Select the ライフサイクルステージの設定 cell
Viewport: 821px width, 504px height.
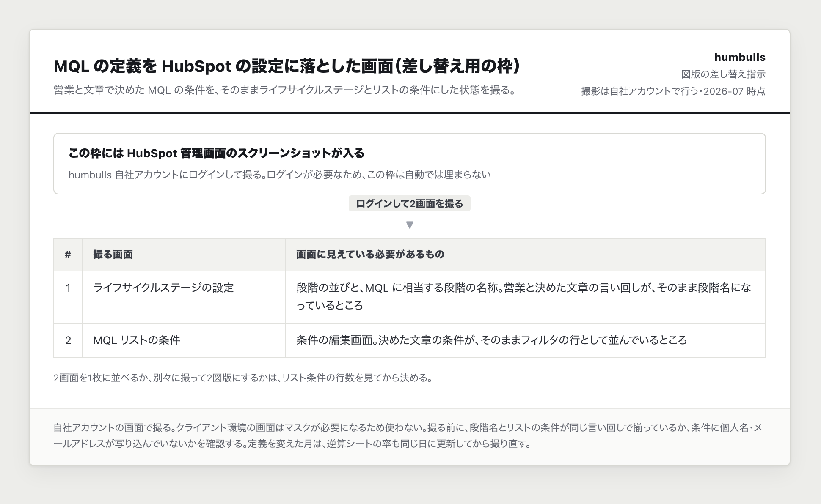pos(184,297)
